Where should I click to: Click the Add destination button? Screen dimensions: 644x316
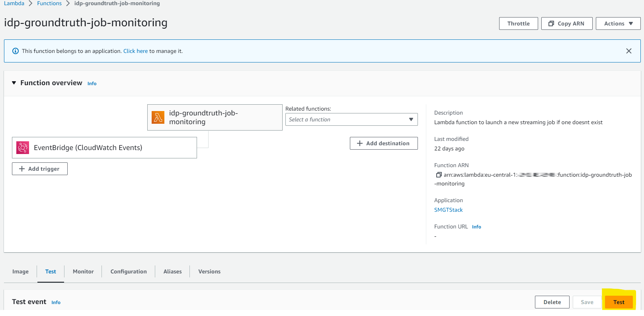coord(384,143)
